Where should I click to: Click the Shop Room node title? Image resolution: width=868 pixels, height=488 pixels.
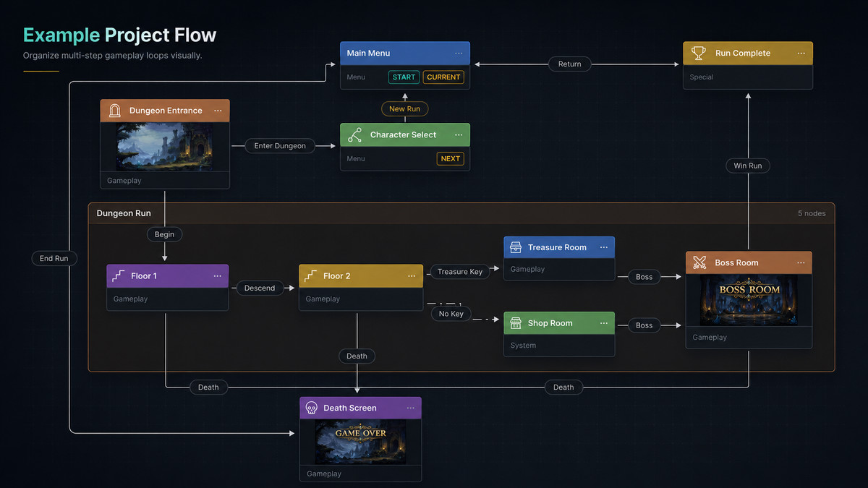550,323
